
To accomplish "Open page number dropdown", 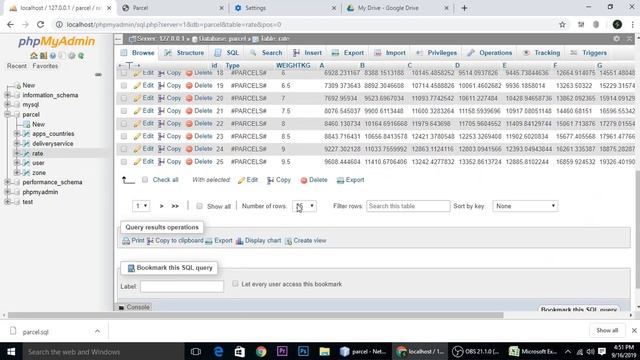I will click(141, 206).
